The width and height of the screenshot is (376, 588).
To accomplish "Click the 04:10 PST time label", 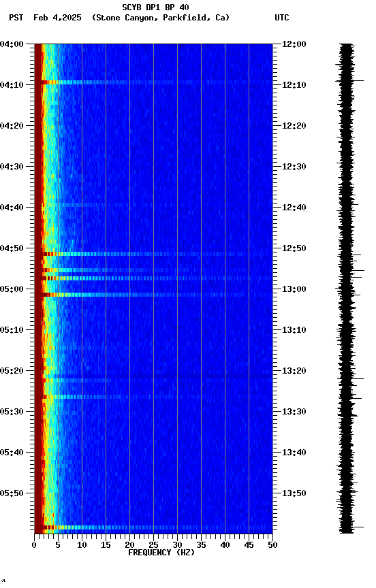I will [12, 85].
